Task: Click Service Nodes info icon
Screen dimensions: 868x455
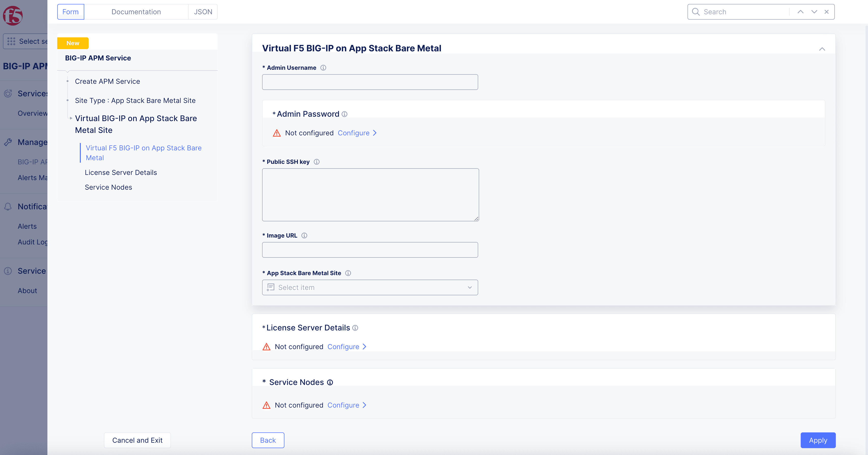Action: pyautogui.click(x=330, y=383)
